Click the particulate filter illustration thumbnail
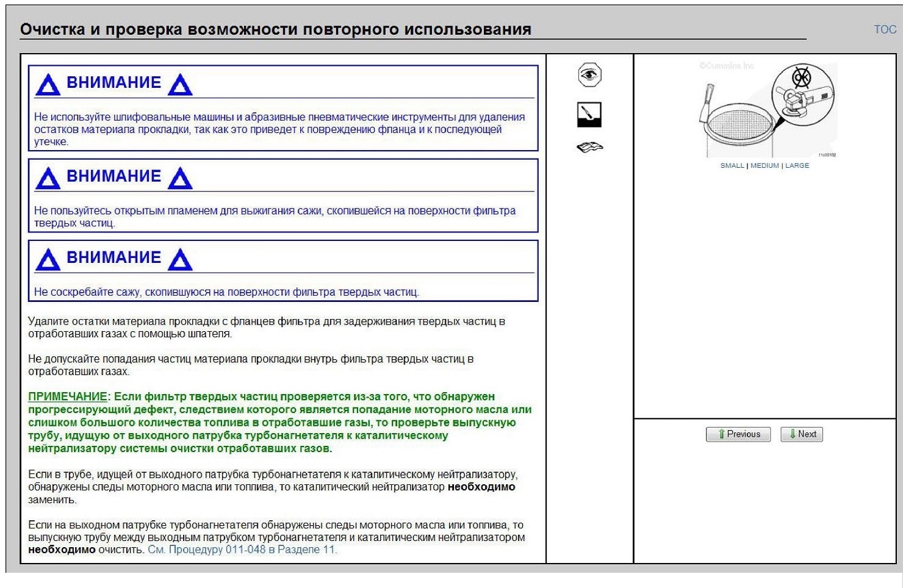Image resolution: width=903 pixels, height=588 pixels. point(766,110)
